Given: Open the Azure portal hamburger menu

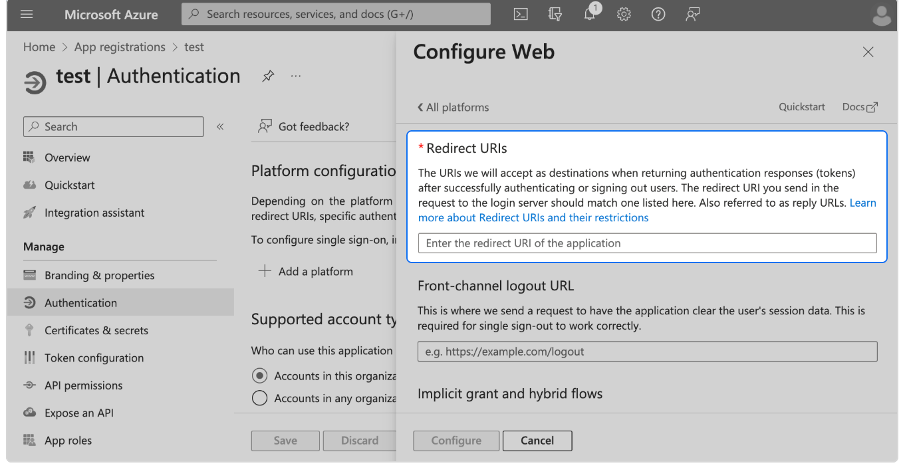Looking at the screenshot, I should coord(27,14).
